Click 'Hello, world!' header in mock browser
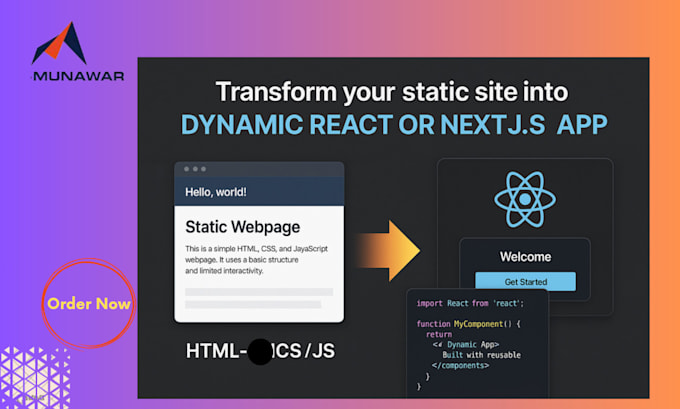 (216, 192)
